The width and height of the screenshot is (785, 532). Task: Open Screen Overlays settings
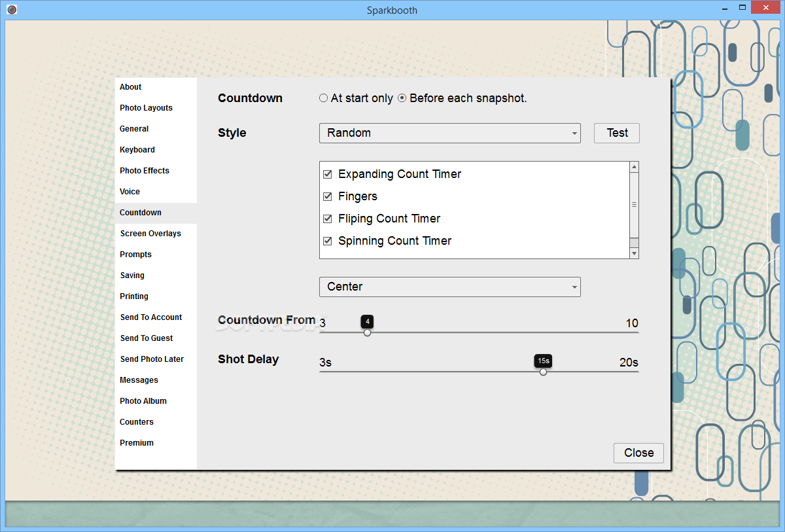click(x=156, y=234)
